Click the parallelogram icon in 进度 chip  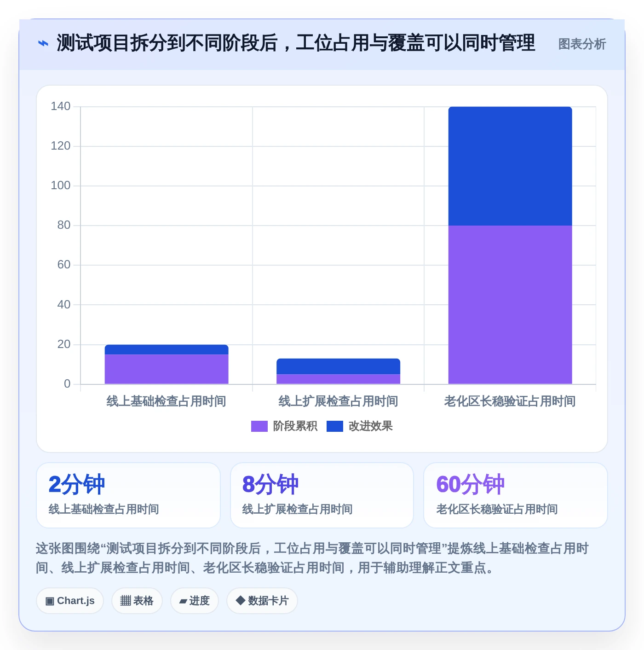coord(183,601)
